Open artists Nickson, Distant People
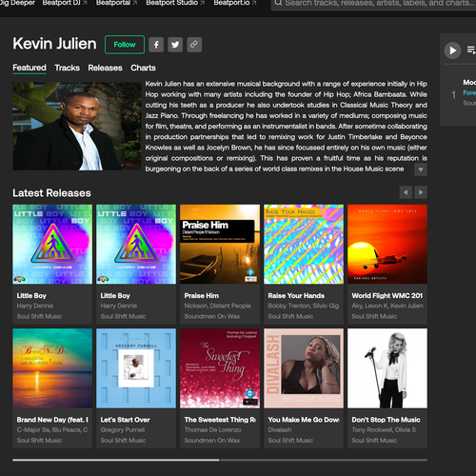 tap(218, 306)
